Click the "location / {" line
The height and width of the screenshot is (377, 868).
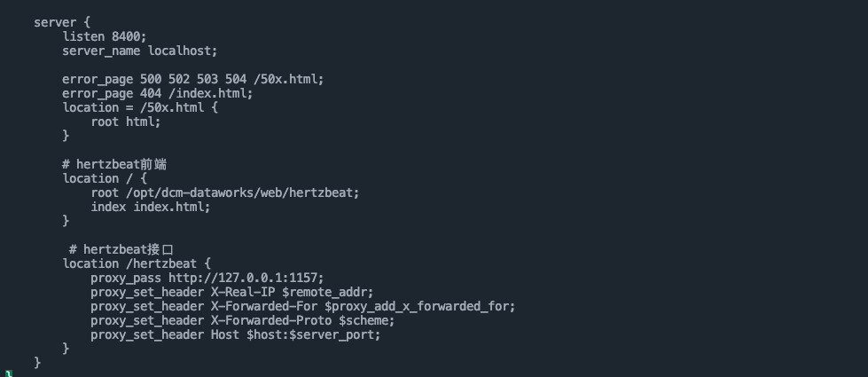point(104,178)
